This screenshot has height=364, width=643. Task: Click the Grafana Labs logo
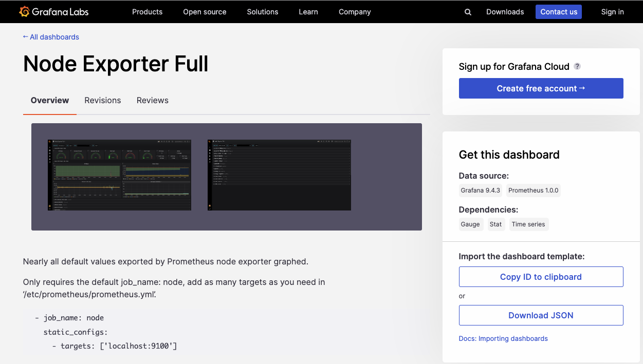coord(54,11)
